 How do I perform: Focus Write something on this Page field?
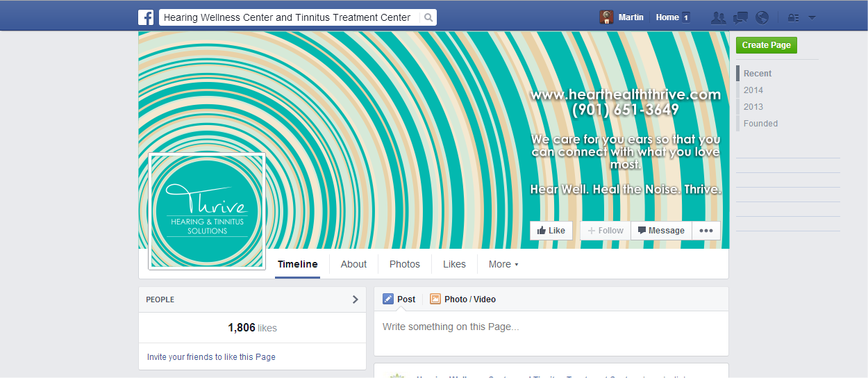tap(551, 334)
